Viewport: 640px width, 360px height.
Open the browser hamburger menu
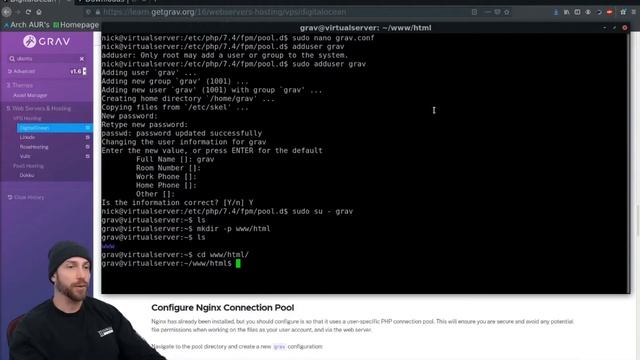pos(634,12)
